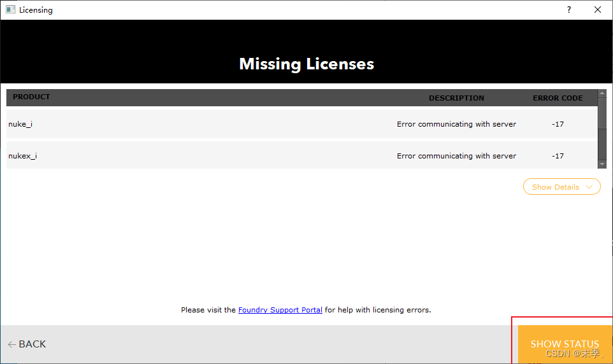Click the -17 error code for nukex_i

[558, 156]
